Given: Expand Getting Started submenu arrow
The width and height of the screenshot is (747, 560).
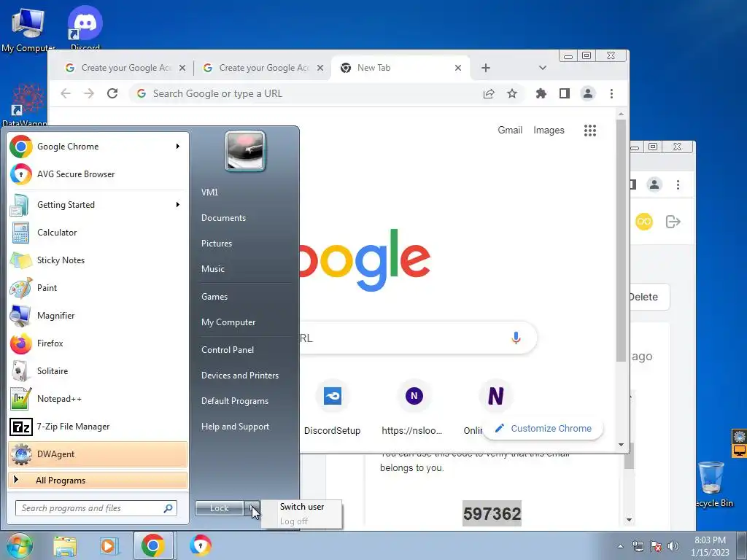Looking at the screenshot, I should [x=178, y=205].
